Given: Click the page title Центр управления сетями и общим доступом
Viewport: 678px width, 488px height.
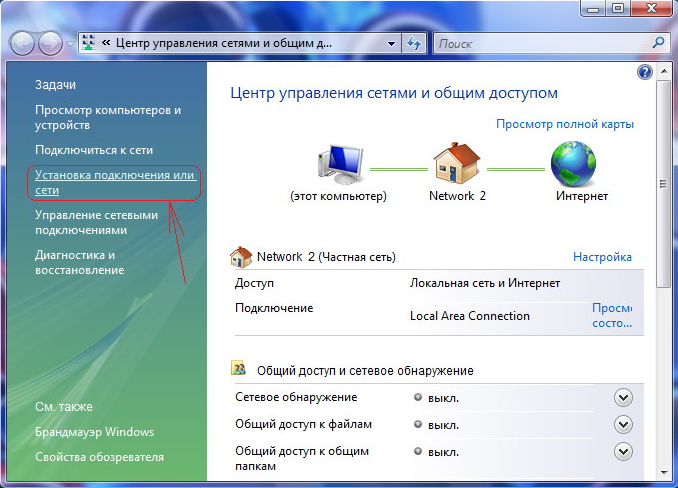Looking at the screenshot, I should point(394,93).
